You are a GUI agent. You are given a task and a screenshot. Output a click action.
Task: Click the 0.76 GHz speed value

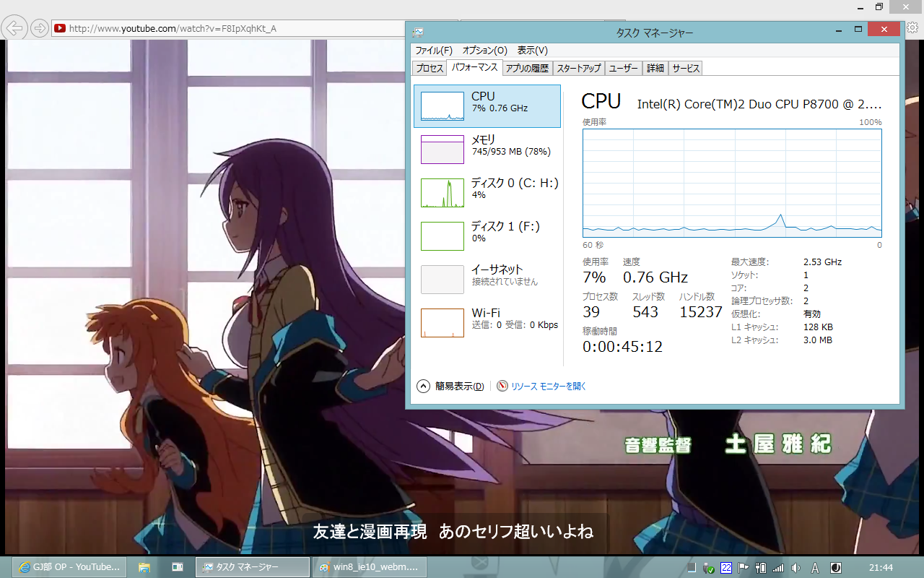(x=655, y=277)
